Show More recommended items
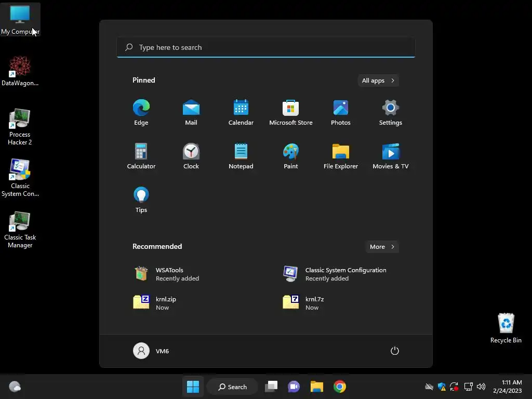The height and width of the screenshot is (399, 532). pyautogui.click(x=382, y=247)
